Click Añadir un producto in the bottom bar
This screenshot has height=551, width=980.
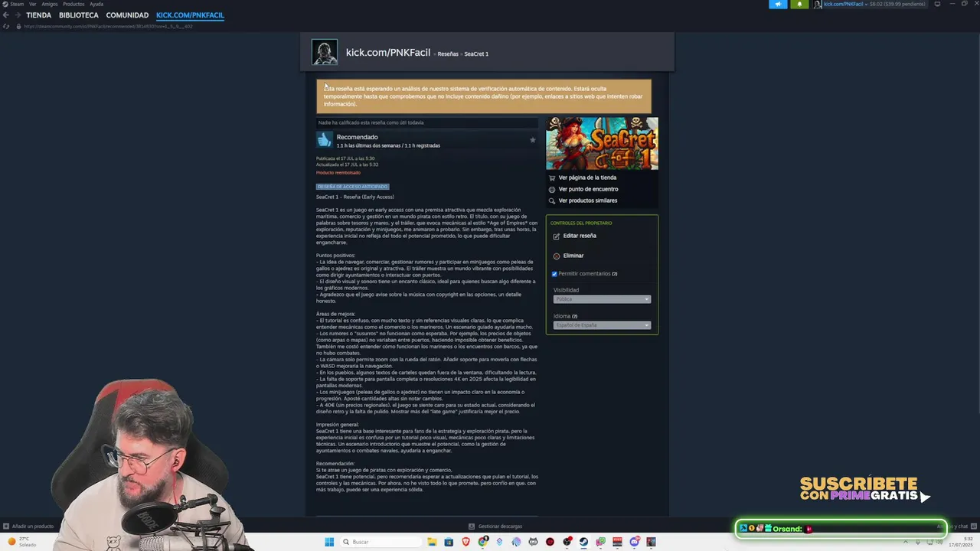click(33, 527)
